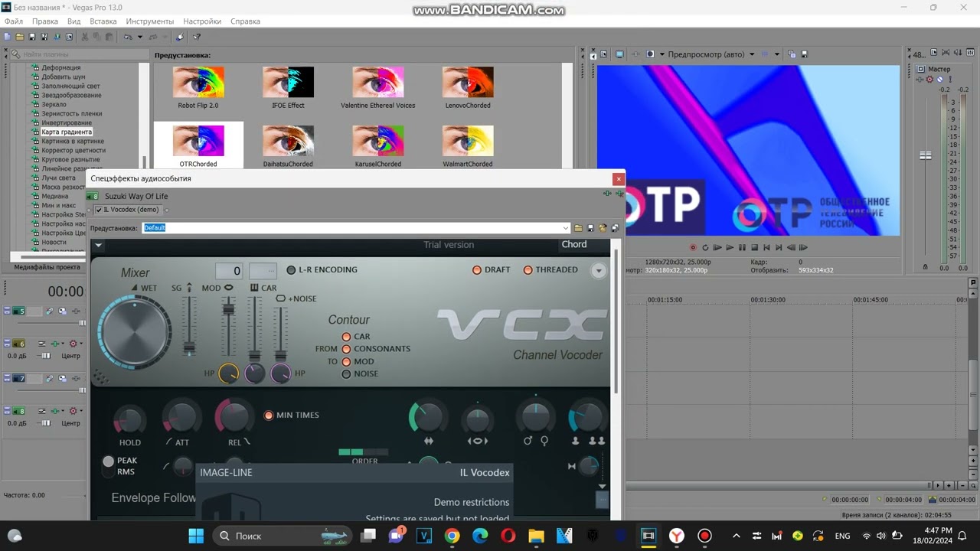Click the HOLD knob in envelope section
980x551 pixels.
129,419
